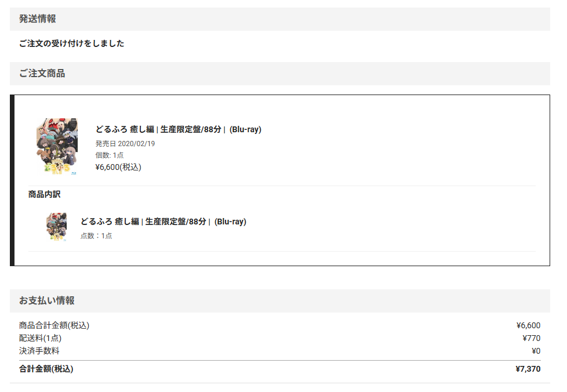Image resolution: width=567 pixels, height=392 pixels.
Task: Click the 配送料(1点) shipping label
Action: 40,338
